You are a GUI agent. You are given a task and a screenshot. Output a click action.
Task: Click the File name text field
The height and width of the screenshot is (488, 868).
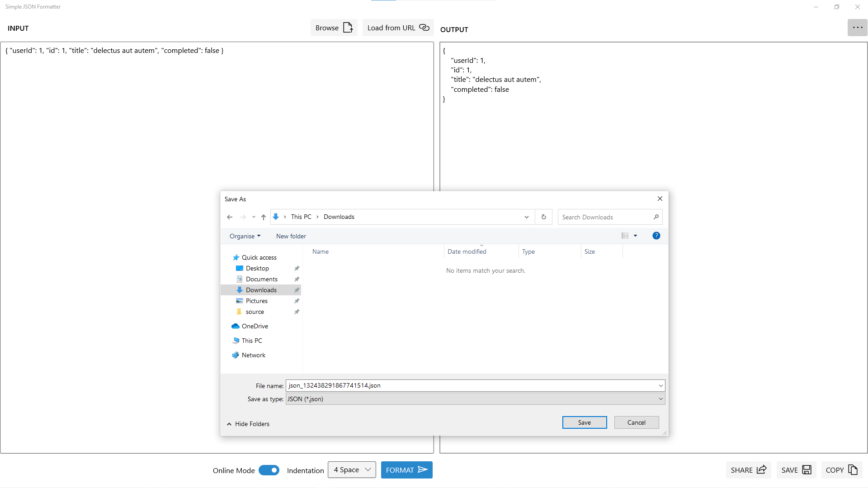[472, 385]
